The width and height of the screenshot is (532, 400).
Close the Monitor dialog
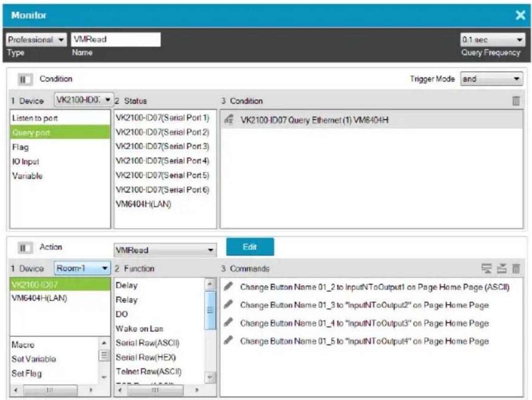coord(520,15)
